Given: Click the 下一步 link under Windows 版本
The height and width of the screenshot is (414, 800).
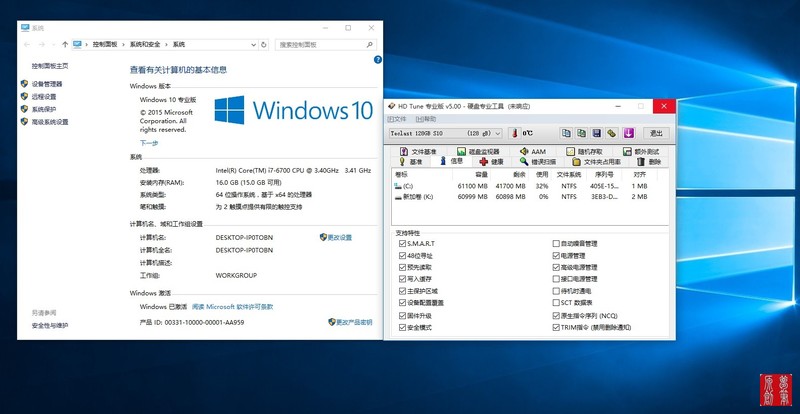Looking at the screenshot, I should pos(149,143).
